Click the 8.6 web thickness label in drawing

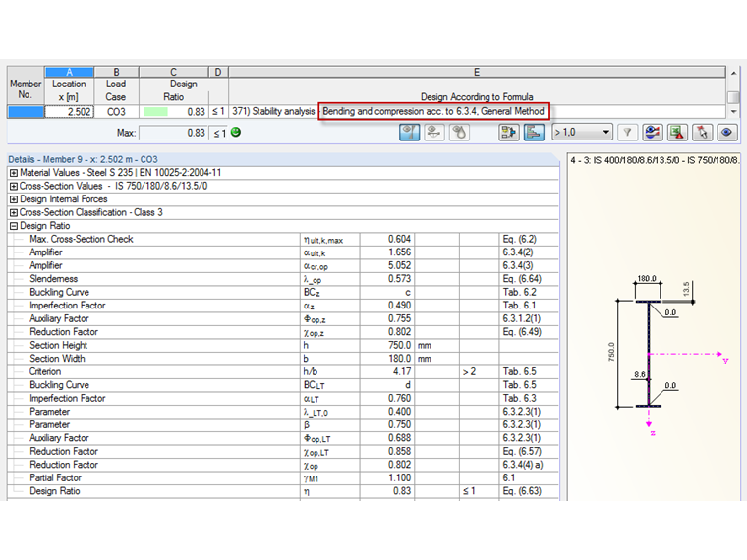point(640,374)
